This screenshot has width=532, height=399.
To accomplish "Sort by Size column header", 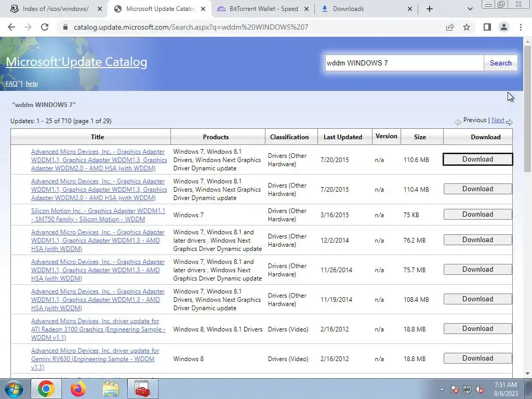I will 420,137.
